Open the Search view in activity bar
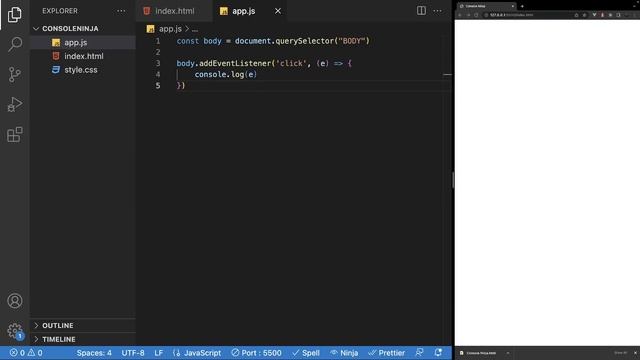640x360 pixels. [15, 44]
